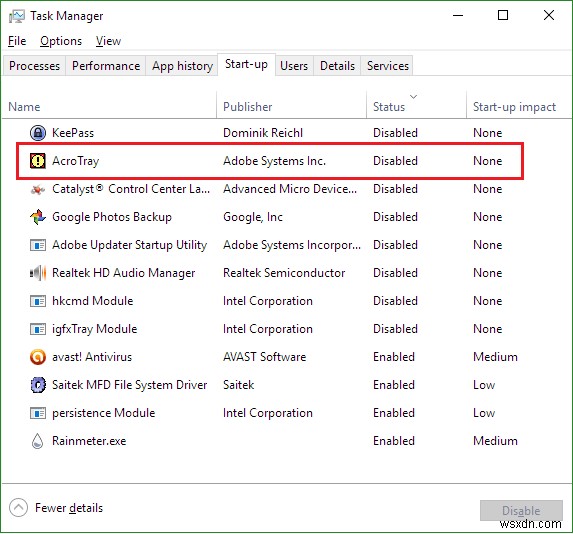The width and height of the screenshot is (573, 534).
Task: Click the Realtek HD Audio Manager speaker icon
Action: point(38,273)
